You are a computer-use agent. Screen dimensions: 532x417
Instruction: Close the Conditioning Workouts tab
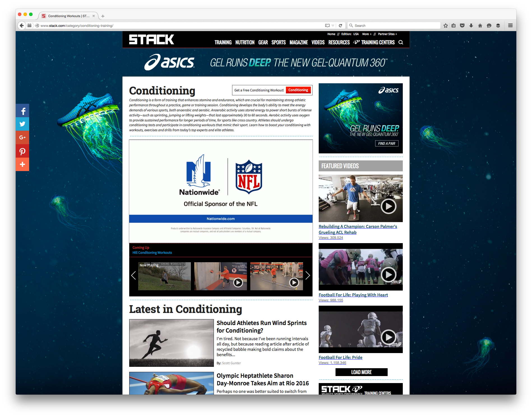(x=94, y=16)
